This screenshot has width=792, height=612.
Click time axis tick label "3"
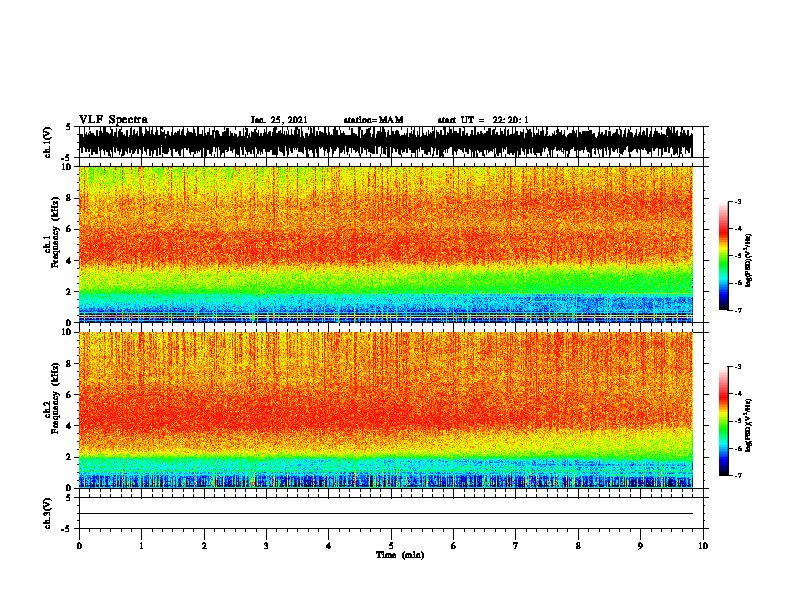point(266,545)
